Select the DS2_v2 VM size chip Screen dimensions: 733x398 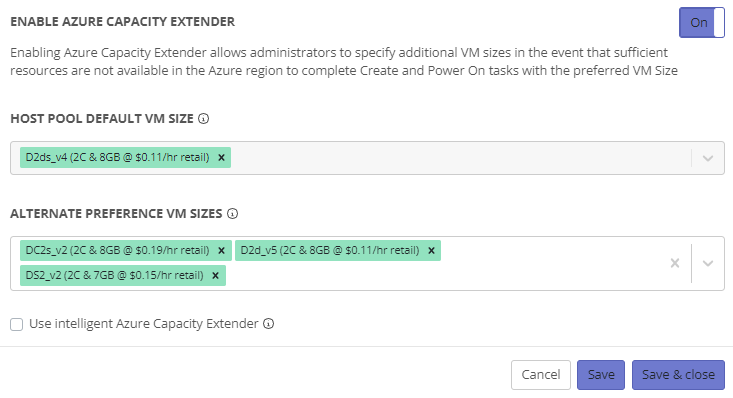tap(115, 275)
